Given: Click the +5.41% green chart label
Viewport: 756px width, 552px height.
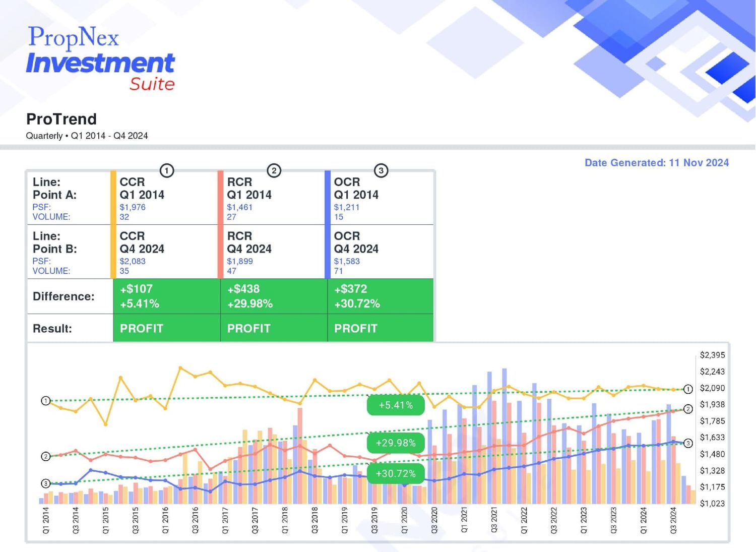Looking at the screenshot, I should click(396, 405).
